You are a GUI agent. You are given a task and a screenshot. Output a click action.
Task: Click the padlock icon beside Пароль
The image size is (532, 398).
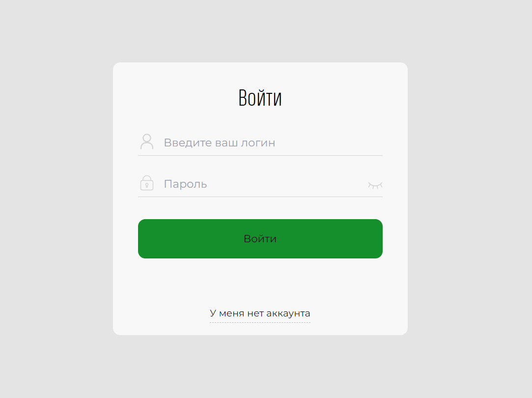click(147, 183)
